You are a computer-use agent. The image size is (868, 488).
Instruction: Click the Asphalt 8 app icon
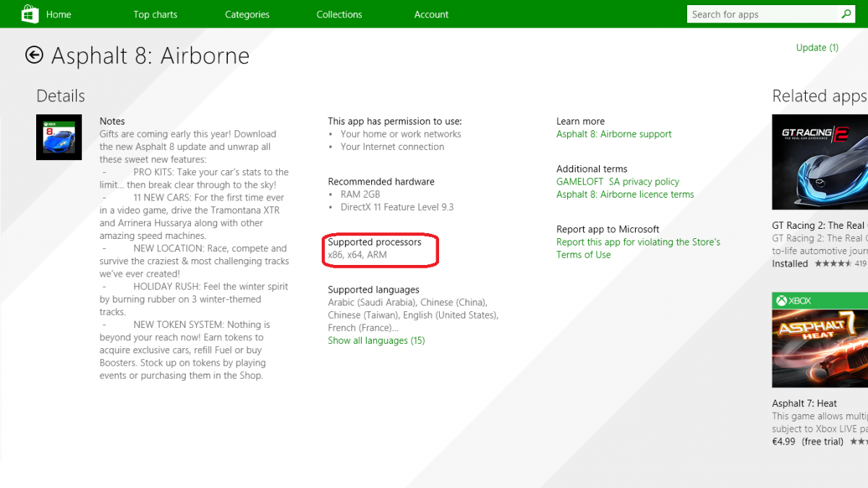[x=59, y=137]
